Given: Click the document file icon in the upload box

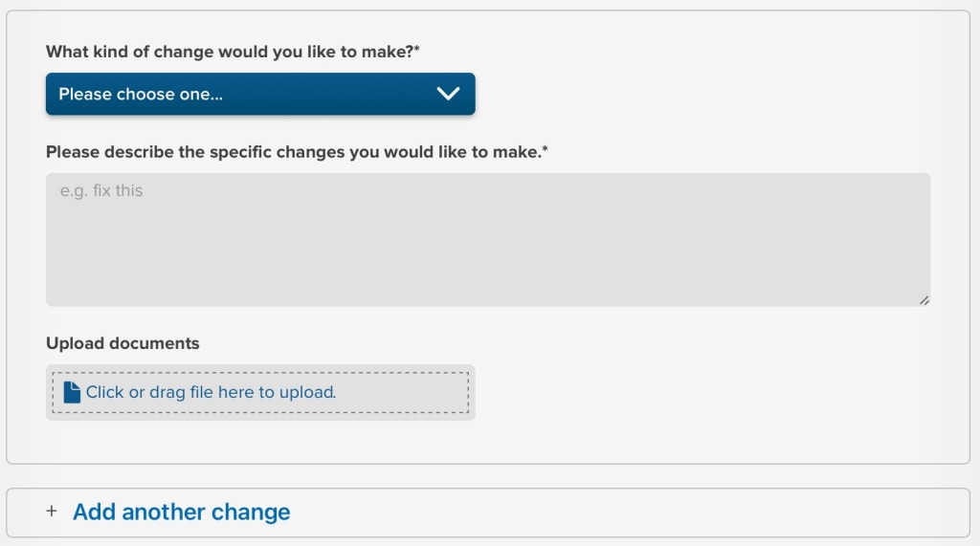Looking at the screenshot, I should point(72,392).
